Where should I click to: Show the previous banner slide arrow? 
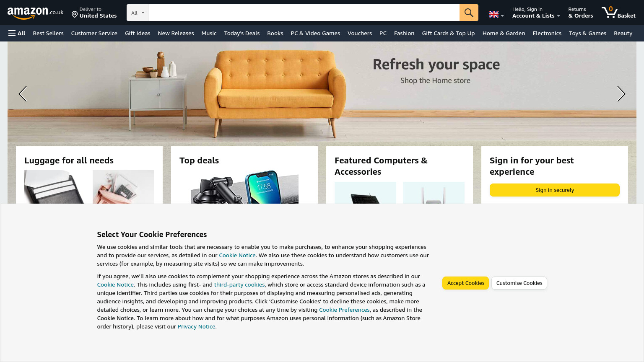[x=23, y=94]
